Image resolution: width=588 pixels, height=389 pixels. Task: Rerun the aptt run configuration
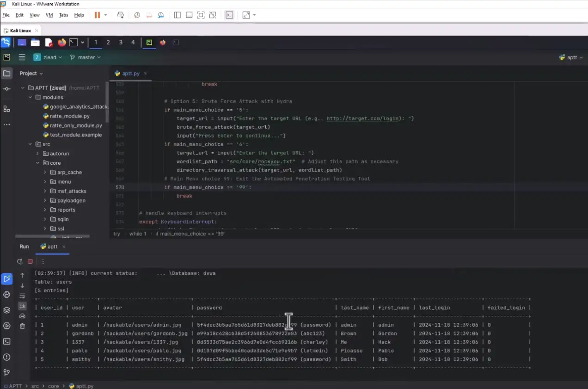click(x=20, y=261)
